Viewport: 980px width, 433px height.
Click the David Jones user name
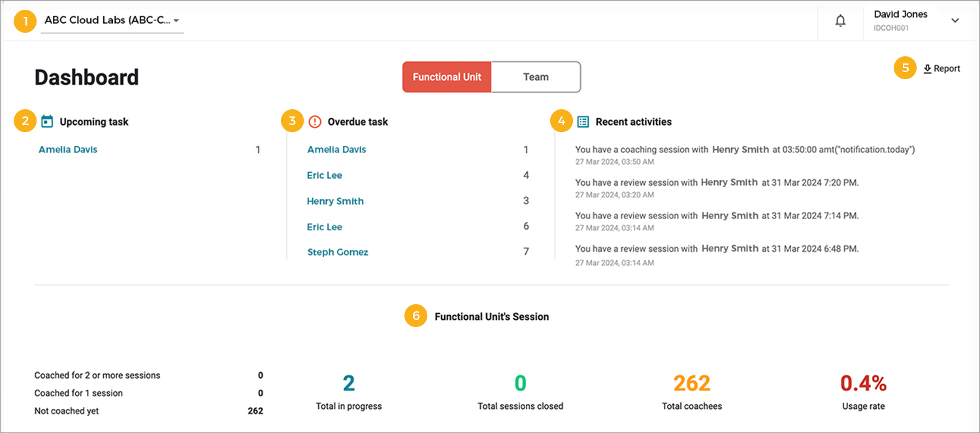[900, 14]
